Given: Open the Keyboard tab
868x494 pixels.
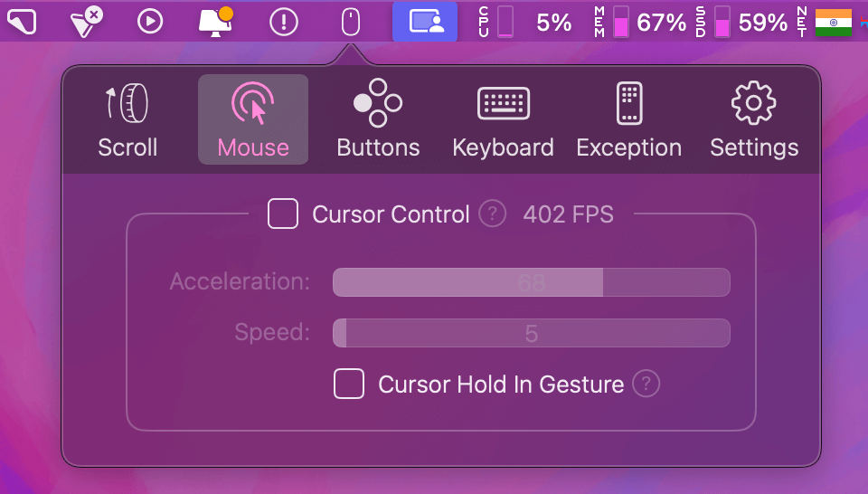Looking at the screenshot, I should tap(503, 119).
